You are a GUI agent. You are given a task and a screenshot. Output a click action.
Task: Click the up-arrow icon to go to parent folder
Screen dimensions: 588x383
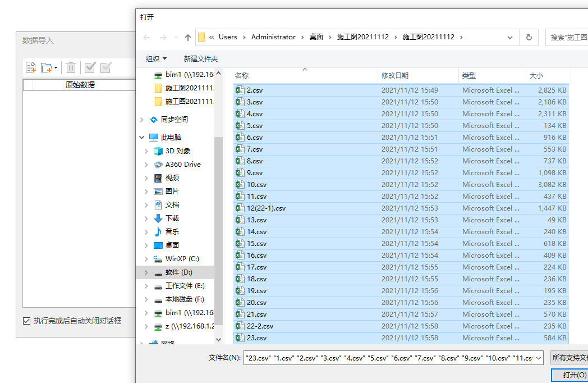click(187, 37)
